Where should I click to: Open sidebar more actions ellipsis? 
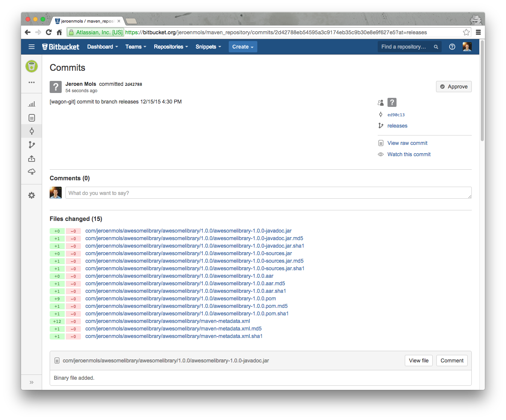click(32, 82)
